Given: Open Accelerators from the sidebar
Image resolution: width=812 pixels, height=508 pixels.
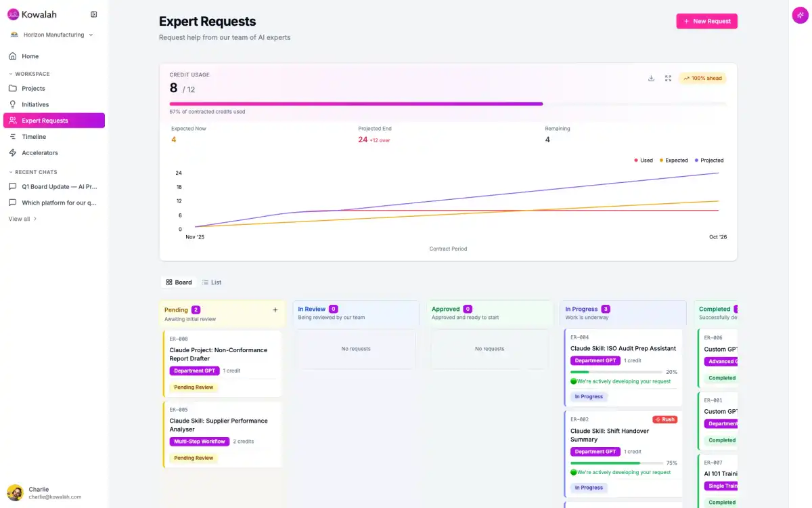Looking at the screenshot, I should pos(39,153).
